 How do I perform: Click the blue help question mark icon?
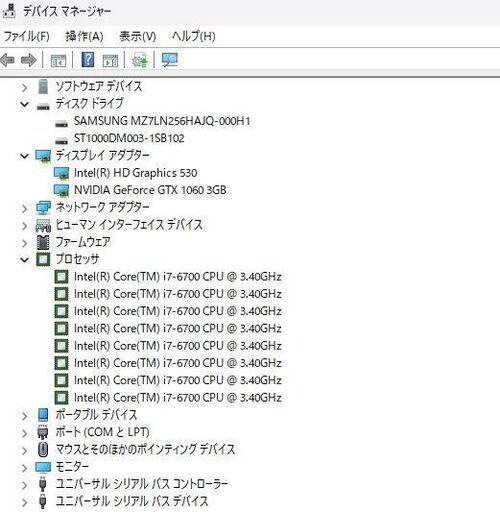88,60
